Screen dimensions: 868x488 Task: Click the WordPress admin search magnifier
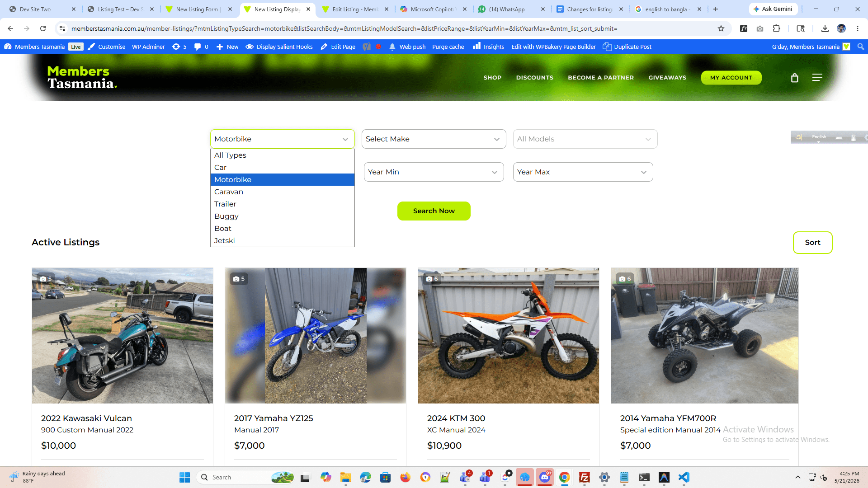[x=861, y=47]
